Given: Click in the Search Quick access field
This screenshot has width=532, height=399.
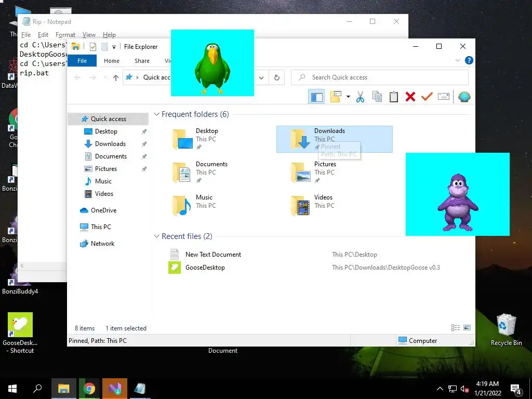Looking at the screenshot, I should pos(380,77).
